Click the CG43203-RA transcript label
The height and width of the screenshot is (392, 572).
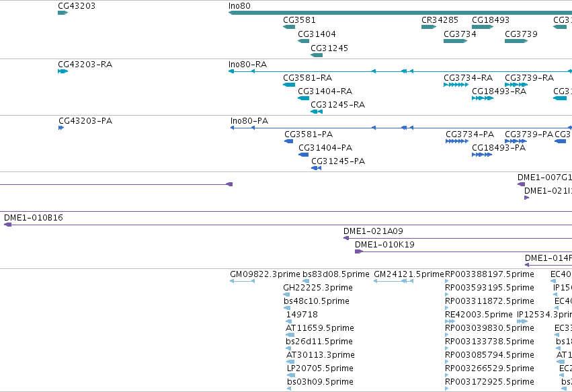85,65
